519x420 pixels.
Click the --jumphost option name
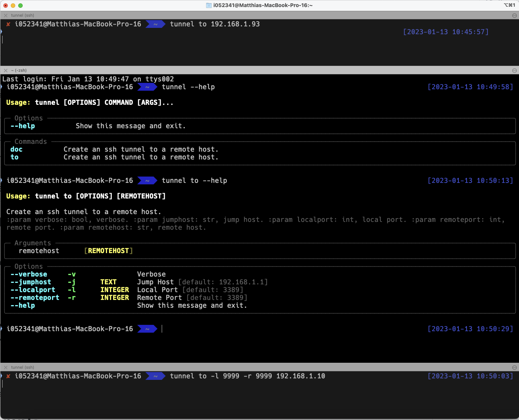pos(31,282)
